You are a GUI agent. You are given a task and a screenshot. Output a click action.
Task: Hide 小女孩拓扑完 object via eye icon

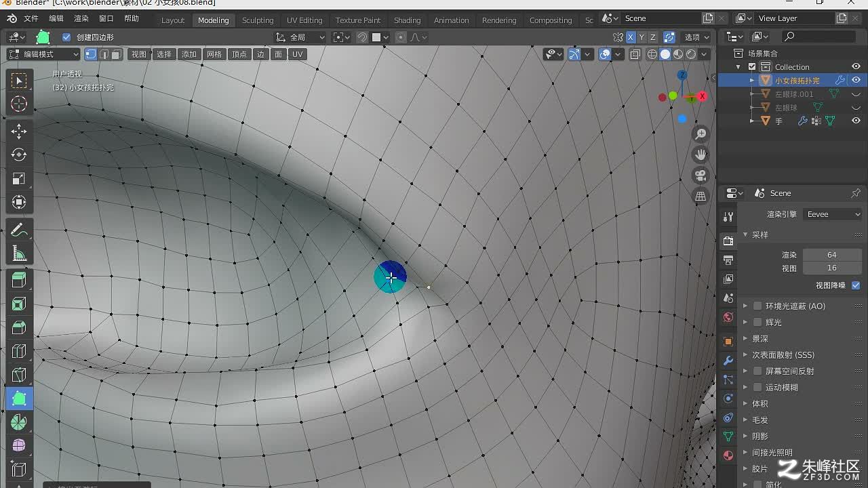coord(856,80)
